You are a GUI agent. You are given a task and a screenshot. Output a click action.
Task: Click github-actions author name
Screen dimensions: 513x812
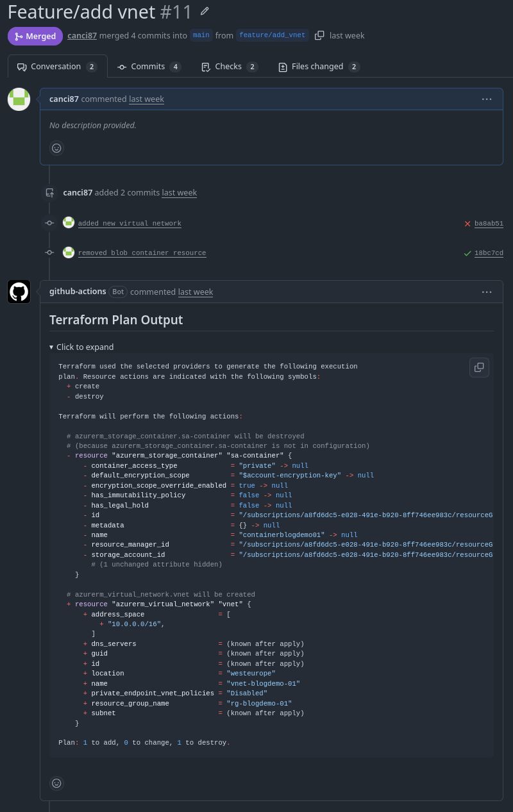coord(78,291)
